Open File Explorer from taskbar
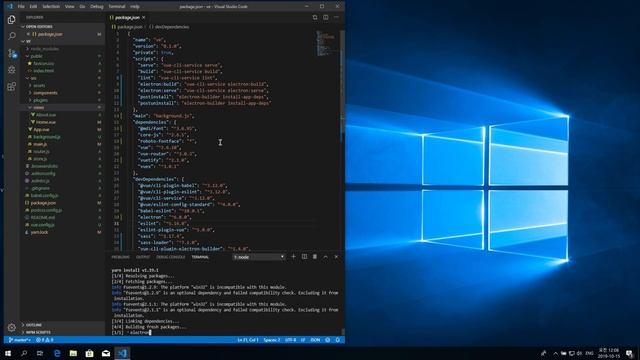 click(73, 353)
